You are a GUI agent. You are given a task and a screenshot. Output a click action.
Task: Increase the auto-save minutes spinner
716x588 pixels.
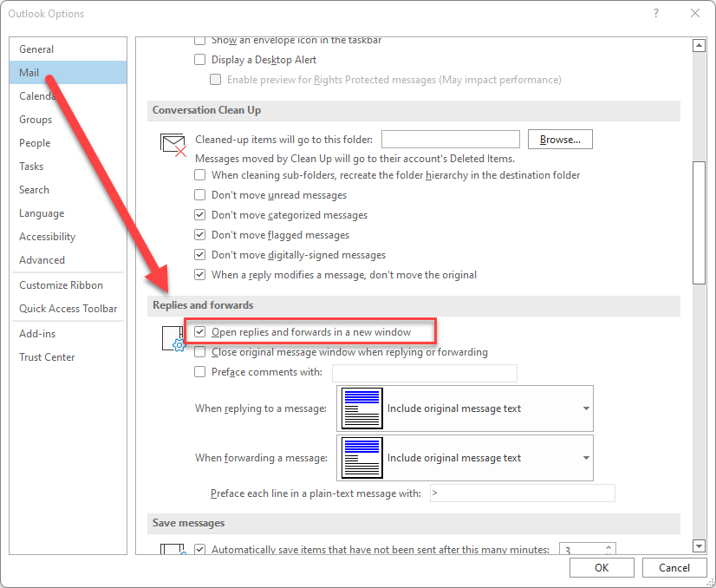pos(609,546)
